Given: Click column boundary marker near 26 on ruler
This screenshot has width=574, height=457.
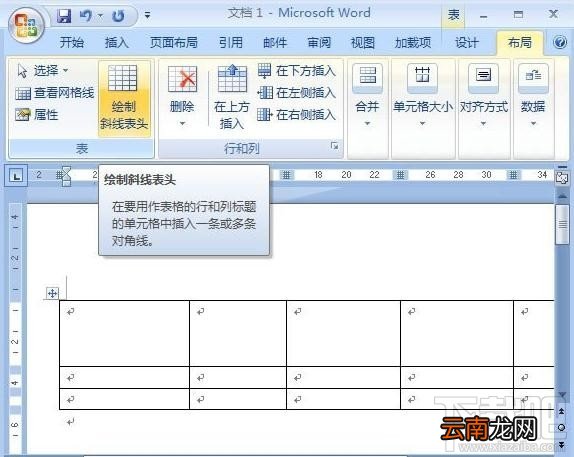Looking at the screenshot, I should [x=400, y=175].
